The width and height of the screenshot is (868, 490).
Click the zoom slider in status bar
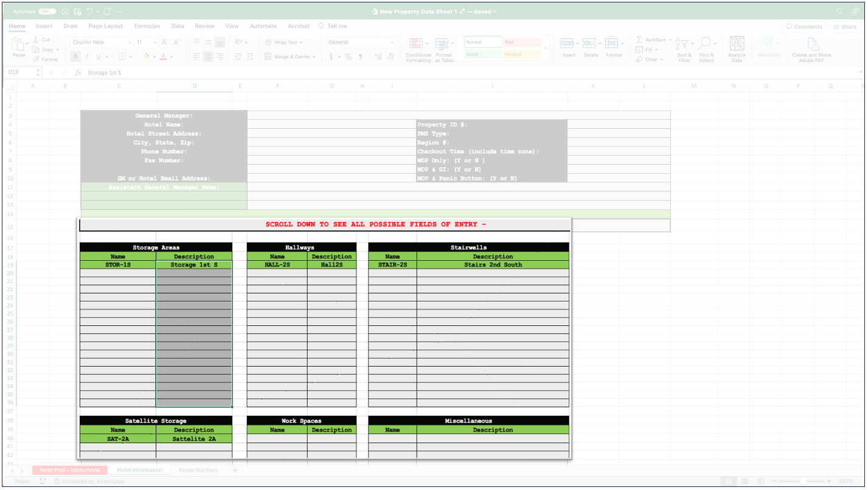[803, 481]
